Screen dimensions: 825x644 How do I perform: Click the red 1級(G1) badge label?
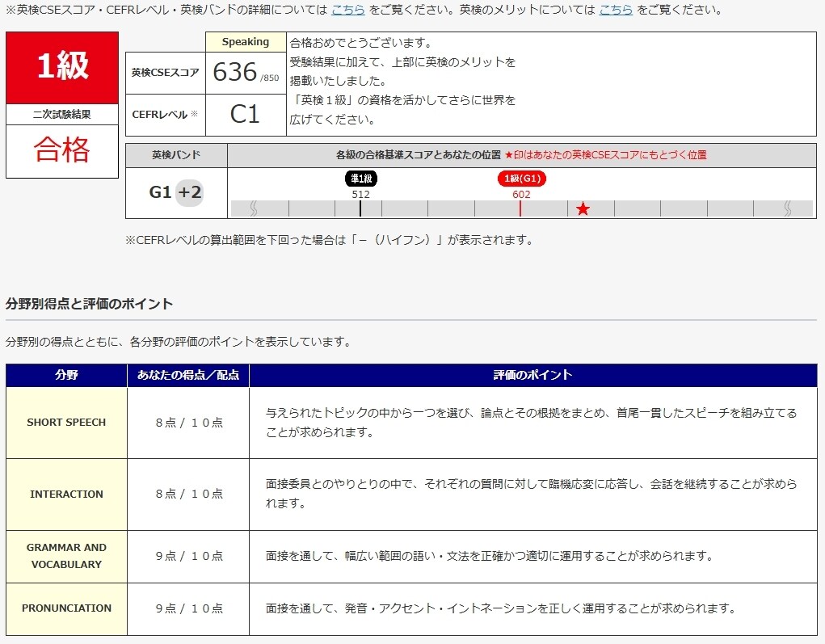522,179
